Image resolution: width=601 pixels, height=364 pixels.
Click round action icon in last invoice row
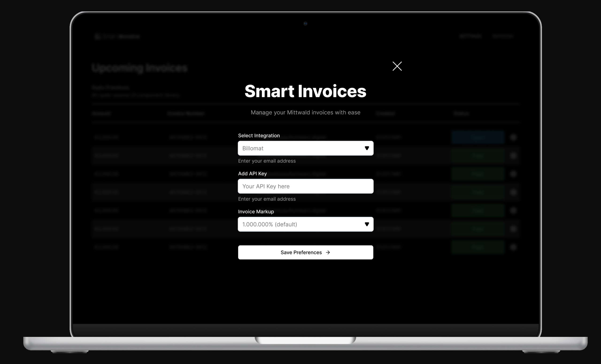[x=513, y=247]
